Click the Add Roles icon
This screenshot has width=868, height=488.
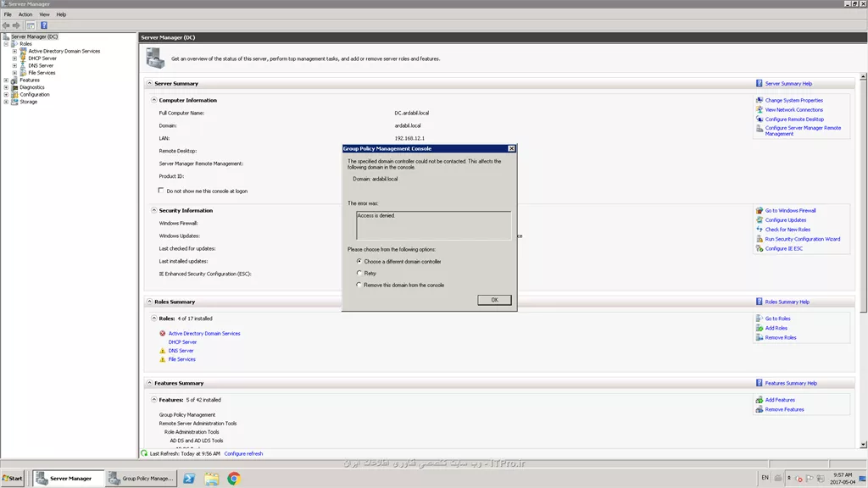pyautogui.click(x=759, y=328)
